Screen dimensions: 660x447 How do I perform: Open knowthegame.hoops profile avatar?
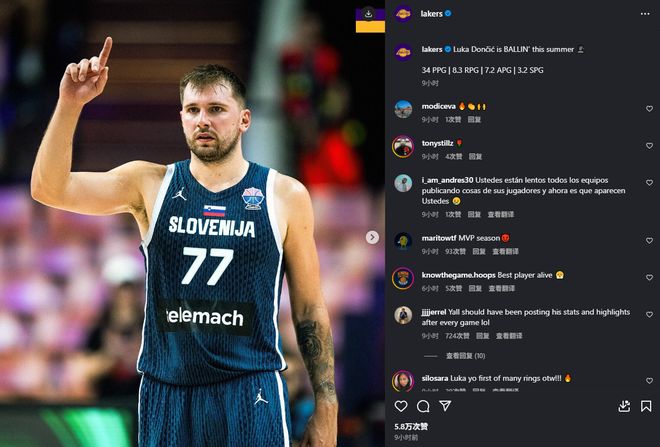[x=403, y=278]
